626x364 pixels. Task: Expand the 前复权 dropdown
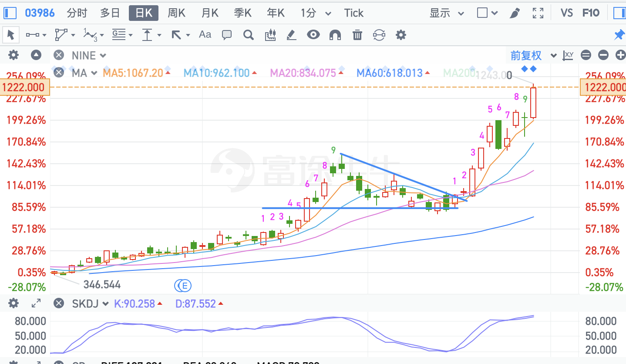coord(554,56)
